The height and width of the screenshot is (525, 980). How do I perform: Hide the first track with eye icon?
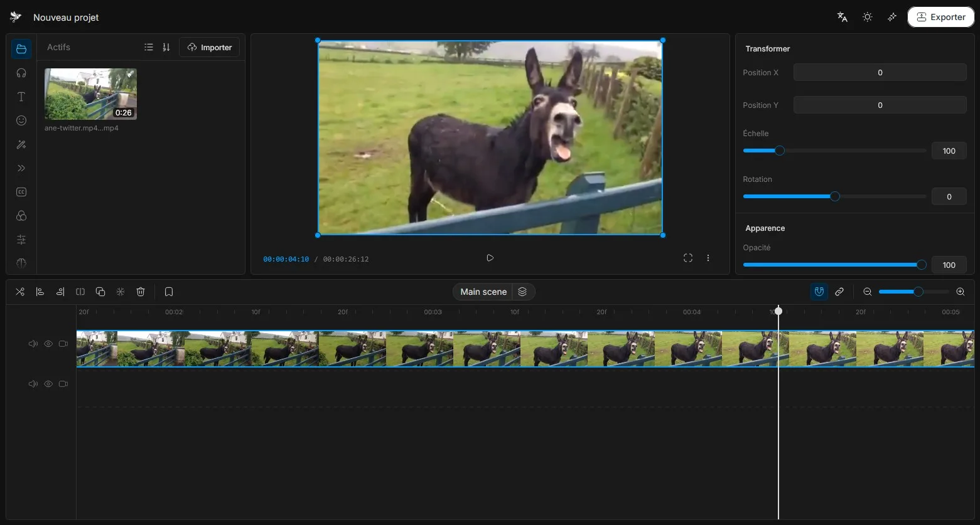[x=48, y=344]
